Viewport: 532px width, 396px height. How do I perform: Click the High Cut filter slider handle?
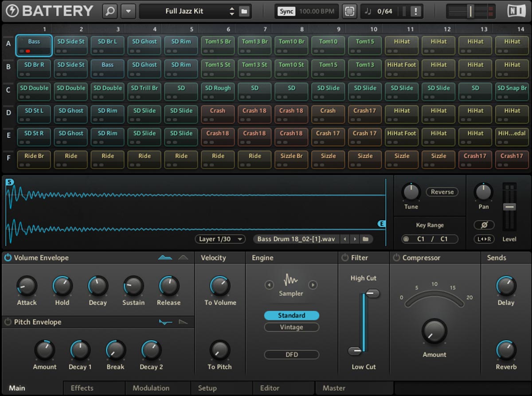[372, 293]
